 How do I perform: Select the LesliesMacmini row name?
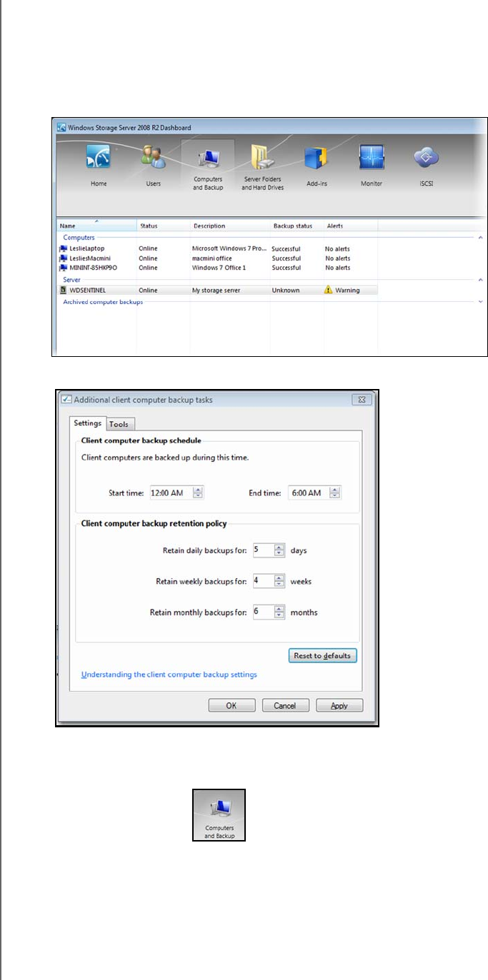tap(90, 258)
